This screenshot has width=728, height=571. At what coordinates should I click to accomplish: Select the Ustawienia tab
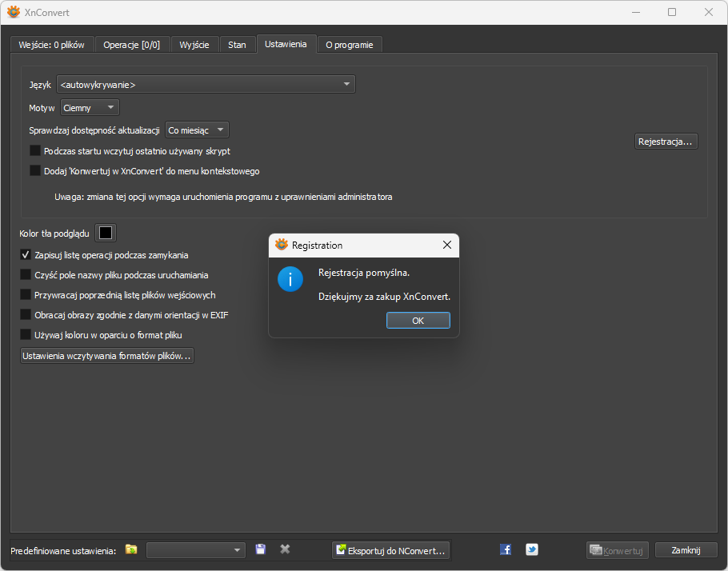[x=286, y=44]
